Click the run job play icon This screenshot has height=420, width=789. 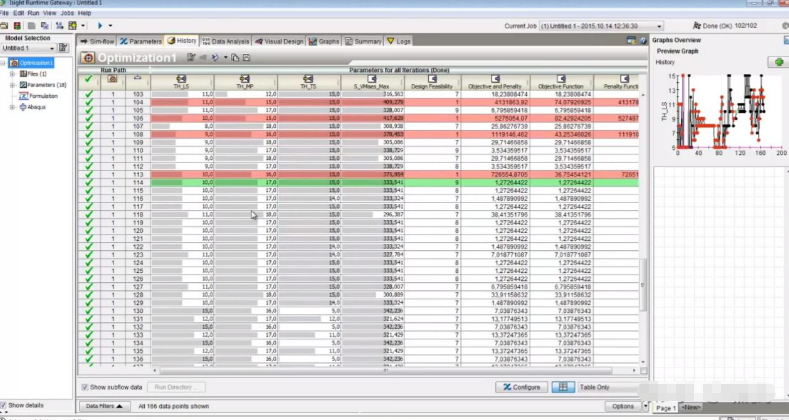click(98, 25)
